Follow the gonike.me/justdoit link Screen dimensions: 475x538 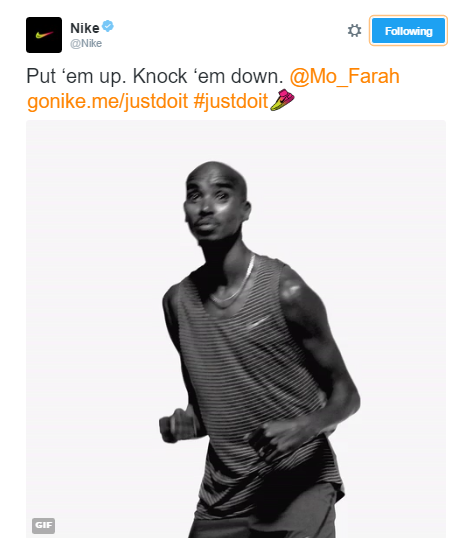[107, 101]
